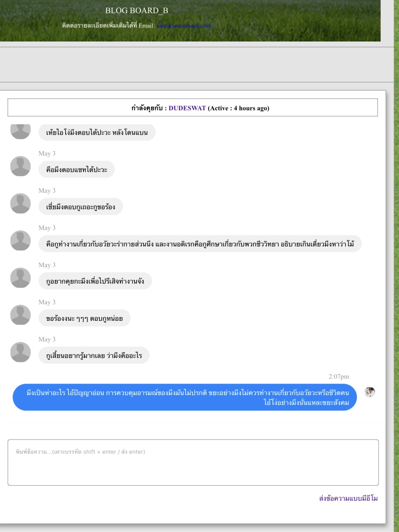Focus the พิมพ์ข้อความ message input box
The image size is (399, 532).
[193, 463]
